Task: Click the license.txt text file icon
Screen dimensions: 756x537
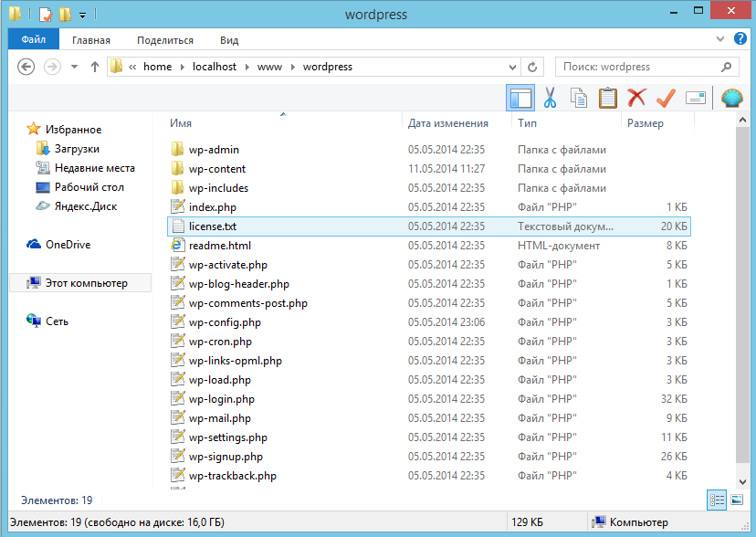Action: [177, 226]
